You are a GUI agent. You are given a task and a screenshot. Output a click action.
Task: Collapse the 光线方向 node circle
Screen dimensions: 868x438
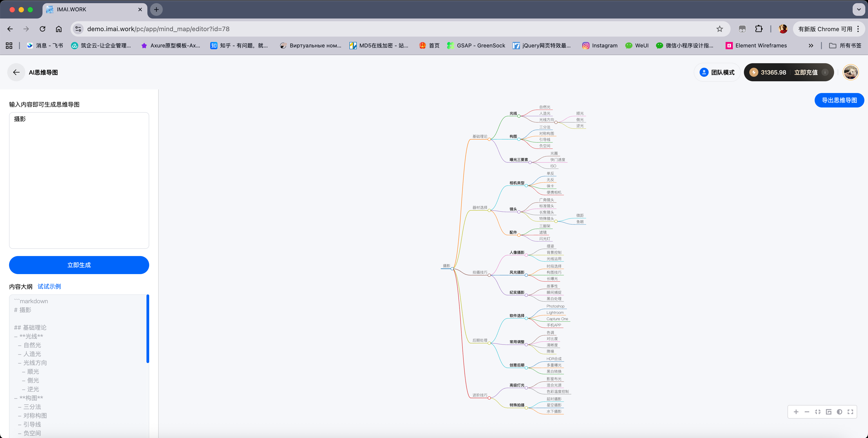point(556,122)
